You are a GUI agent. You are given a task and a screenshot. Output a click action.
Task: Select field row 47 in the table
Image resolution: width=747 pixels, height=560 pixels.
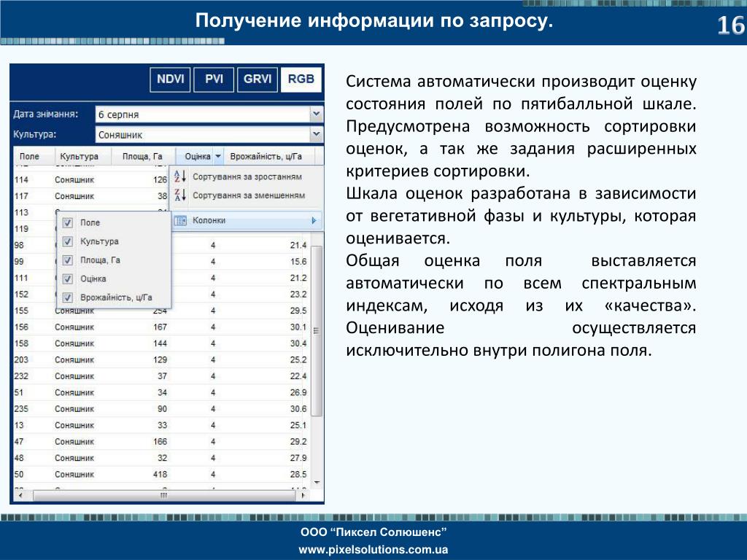[161, 441]
